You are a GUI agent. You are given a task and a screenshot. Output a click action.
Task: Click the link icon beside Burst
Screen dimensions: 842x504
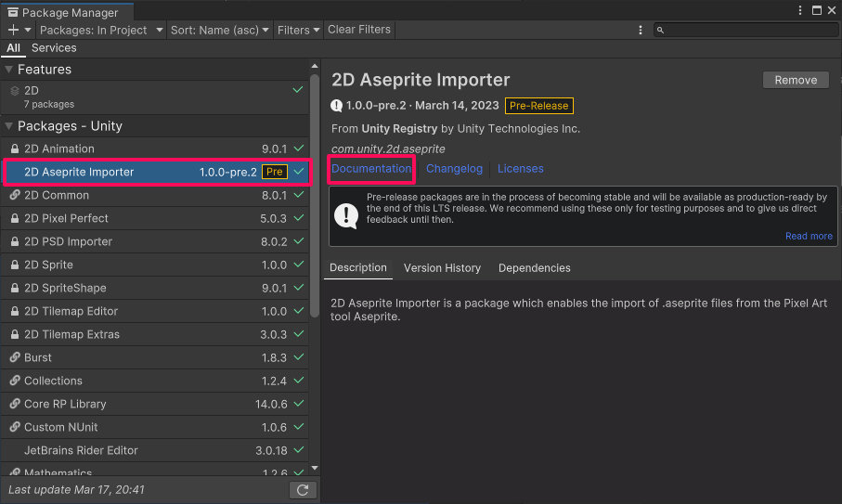click(15, 357)
